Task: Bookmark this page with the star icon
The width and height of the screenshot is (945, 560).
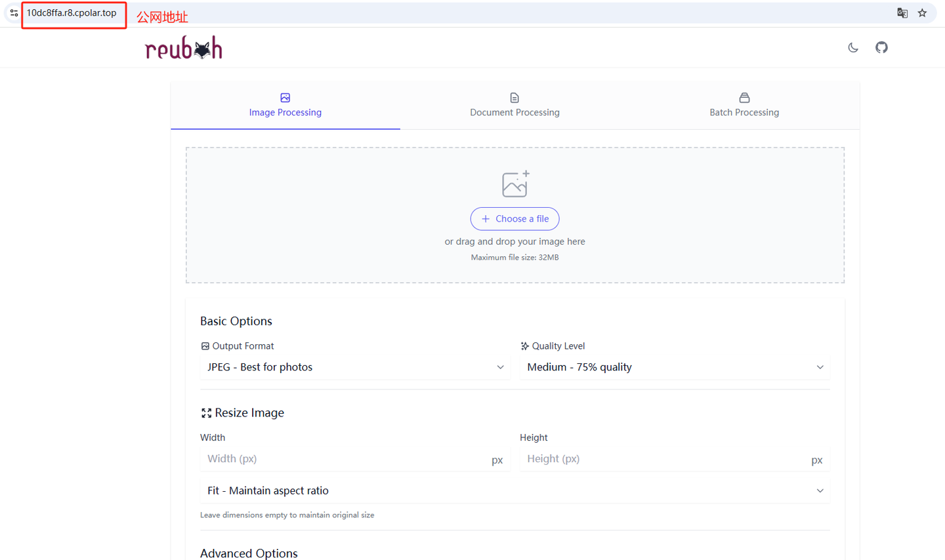Action: pos(923,12)
